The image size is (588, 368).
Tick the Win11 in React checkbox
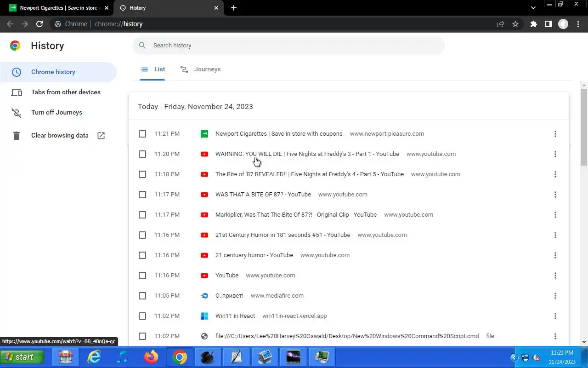142,316
